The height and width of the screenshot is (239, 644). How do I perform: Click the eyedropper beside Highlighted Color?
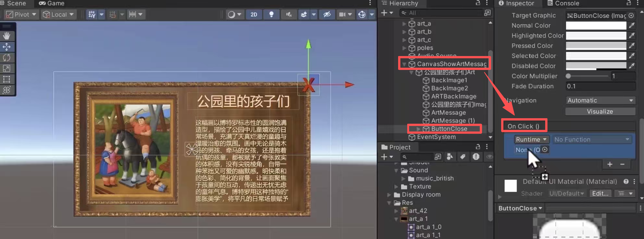coord(632,36)
